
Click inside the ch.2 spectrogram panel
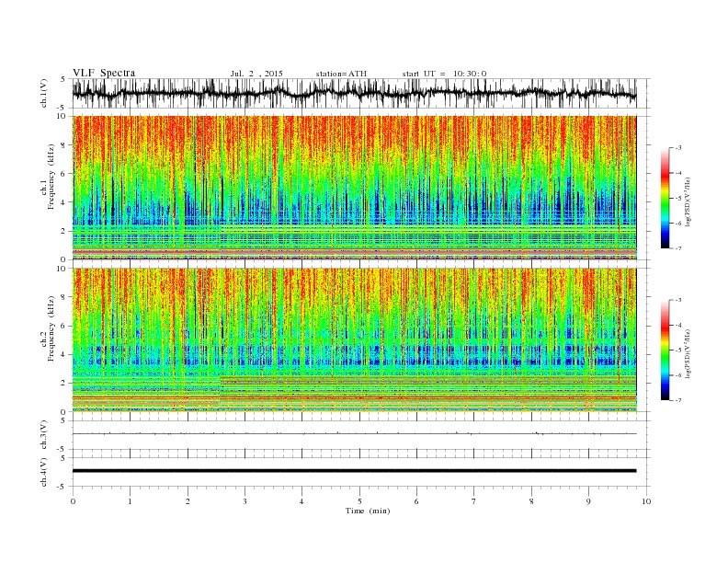[x=354, y=339]
